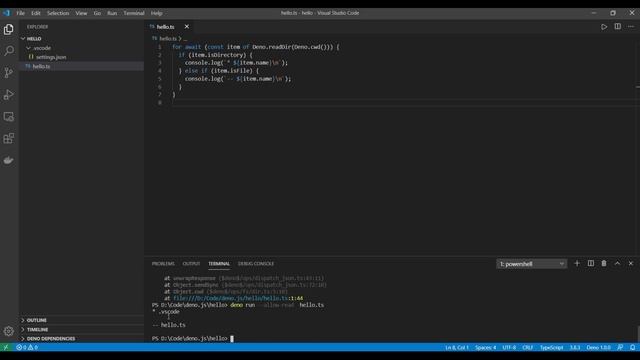Image resolution: width=640 pixels, height=360 pixels.
Task: Change line ending via CRLF entry
Action: pyautogui.click(x=528, y=347)
